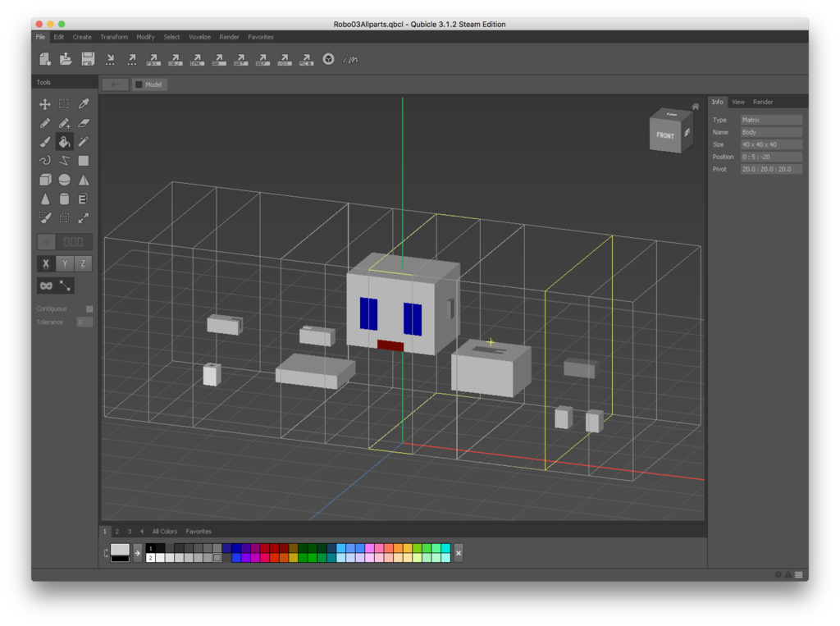Click the home icon above view cube
This screenshot has height=626, width=840.
(x=696, y=106)
